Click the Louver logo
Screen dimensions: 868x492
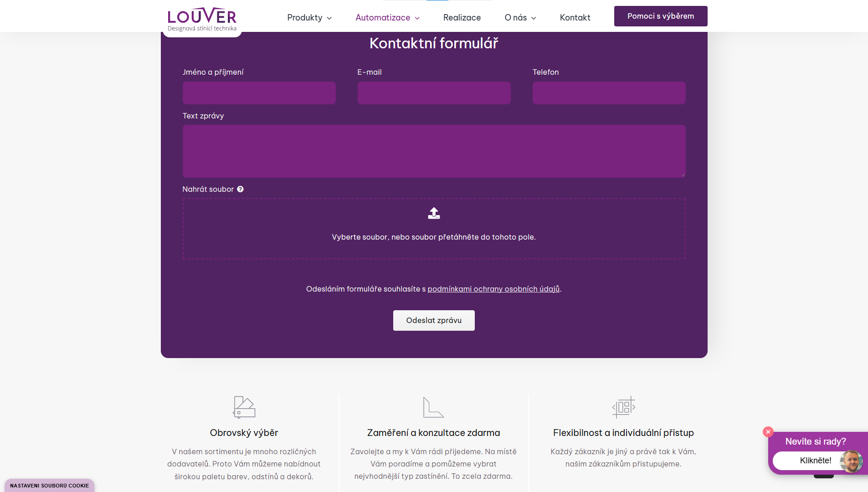click(x=202, y=19)
